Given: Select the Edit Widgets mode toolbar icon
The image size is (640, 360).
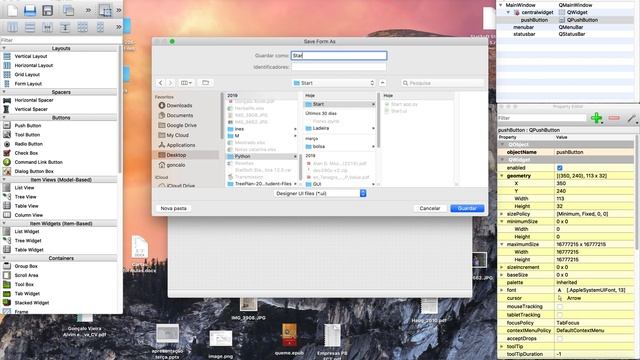Looking at the screenshot, I should (x=105, y=10).
